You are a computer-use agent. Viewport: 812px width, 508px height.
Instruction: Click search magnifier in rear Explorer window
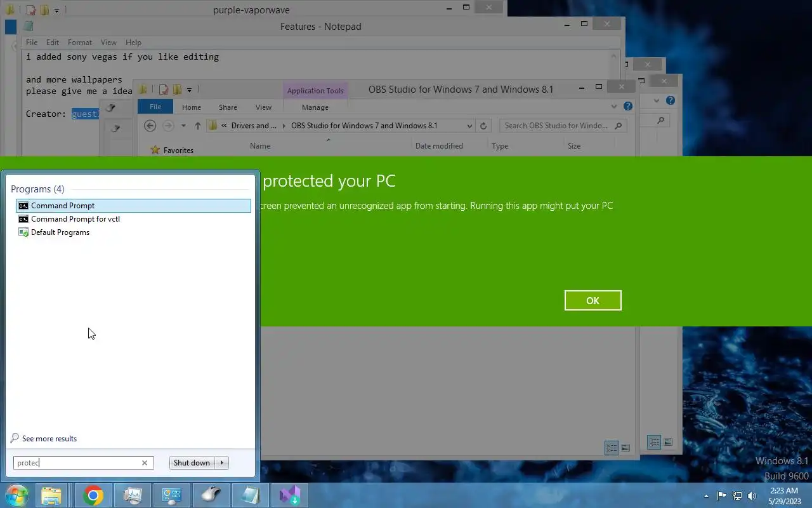[x=661, y=120]
